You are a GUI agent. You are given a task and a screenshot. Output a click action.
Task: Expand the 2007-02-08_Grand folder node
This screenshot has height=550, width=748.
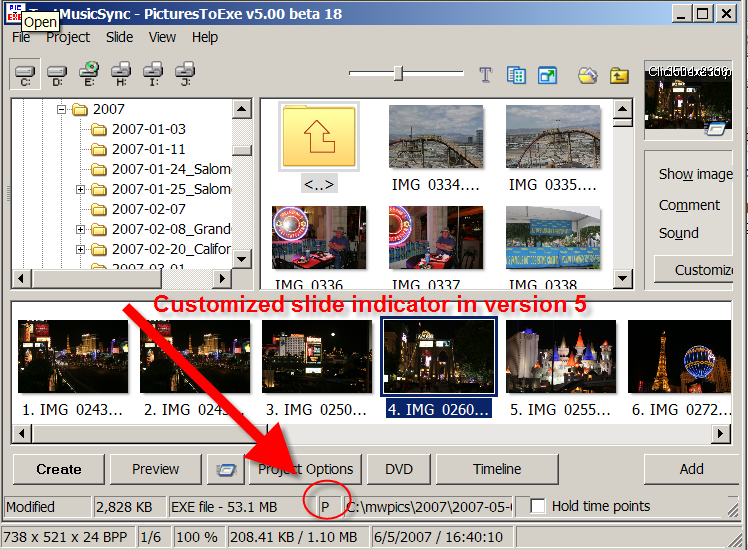tap(80, 229)
